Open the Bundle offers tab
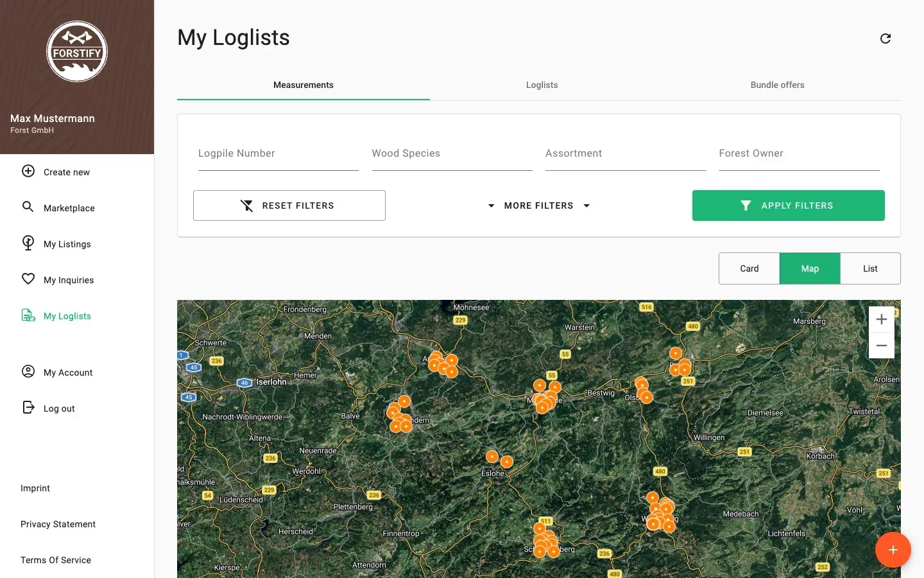Image resolution: width=924 pixels, height=578 pixels. pos(778,85)
